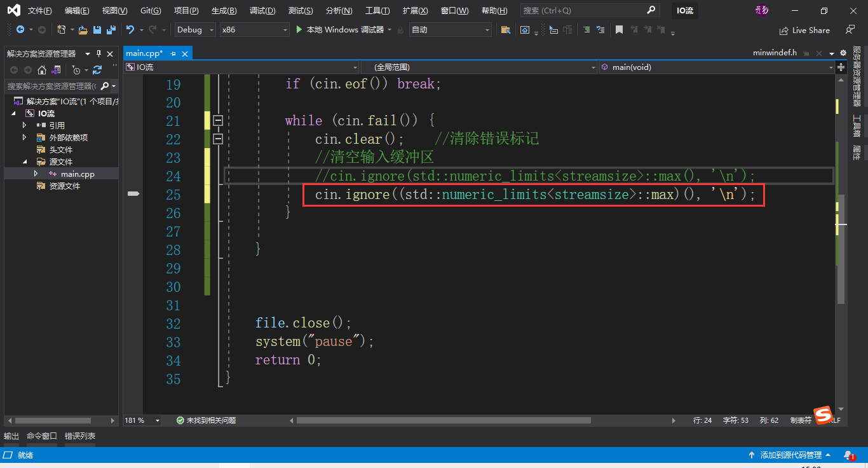Click the Home icon in Solution Explorer
Screen dimensions: 868x468
coord(42,69)
